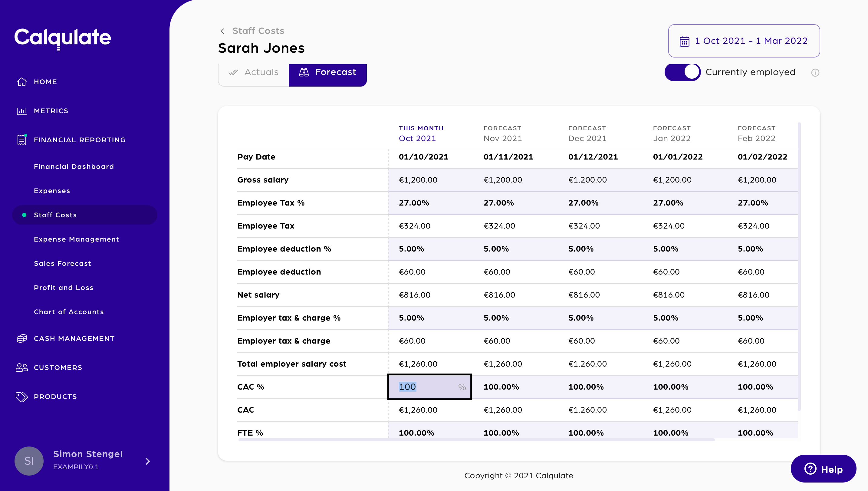
Task: Click the Feb 2022 forecast column header
Action: [757, 133]
